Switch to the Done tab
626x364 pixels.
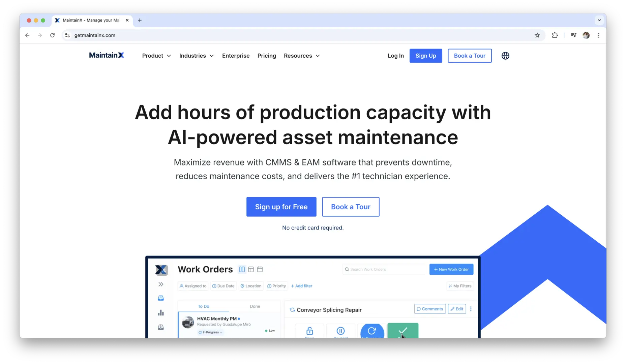coord(255,306)
